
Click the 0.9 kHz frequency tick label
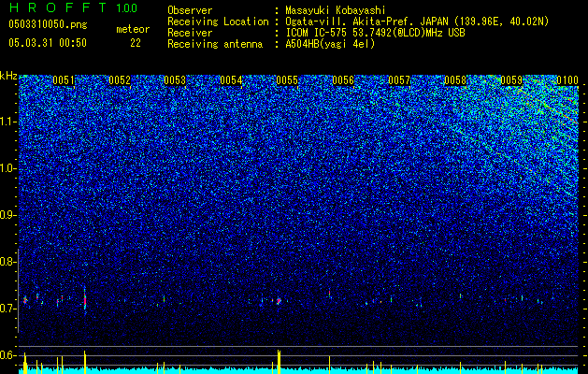point(7,215)
